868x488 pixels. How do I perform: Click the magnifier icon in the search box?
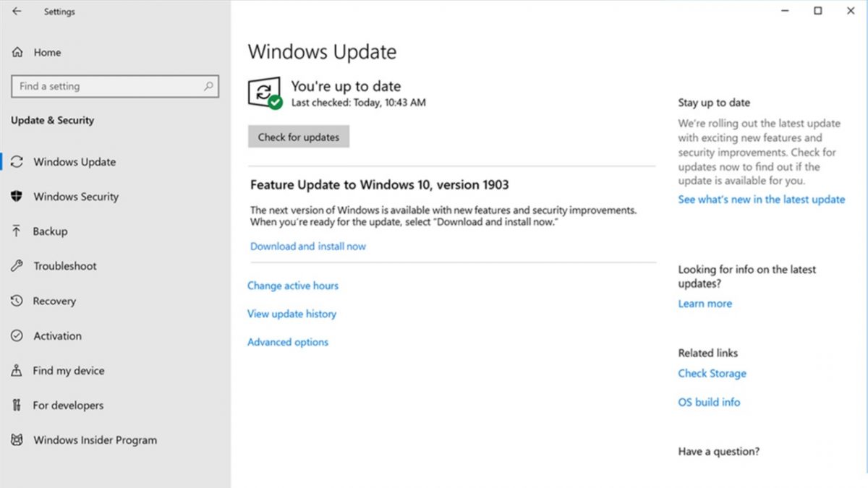(x=208, y=86)
